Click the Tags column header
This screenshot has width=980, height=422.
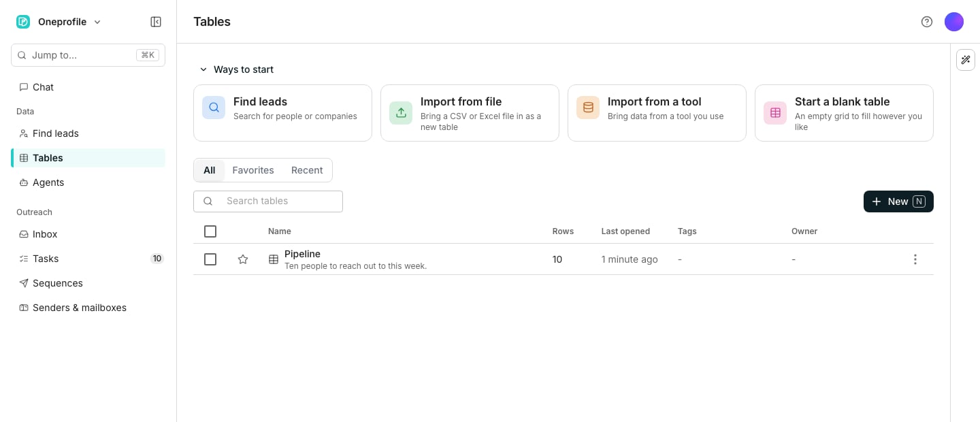click(687, 231)
